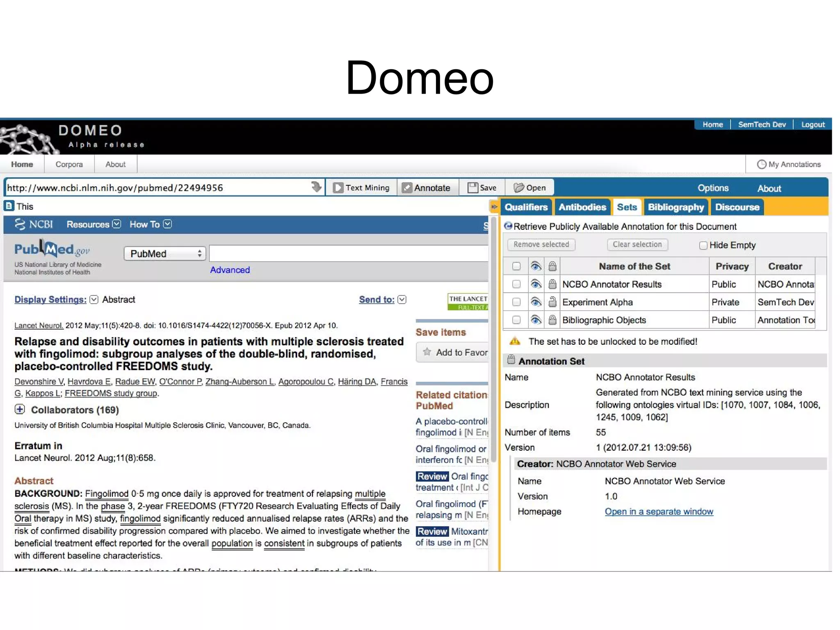Screen dimensions: 840x630
Task: Click the orange panel collapse arrow
Action: (x=494, y=207)
